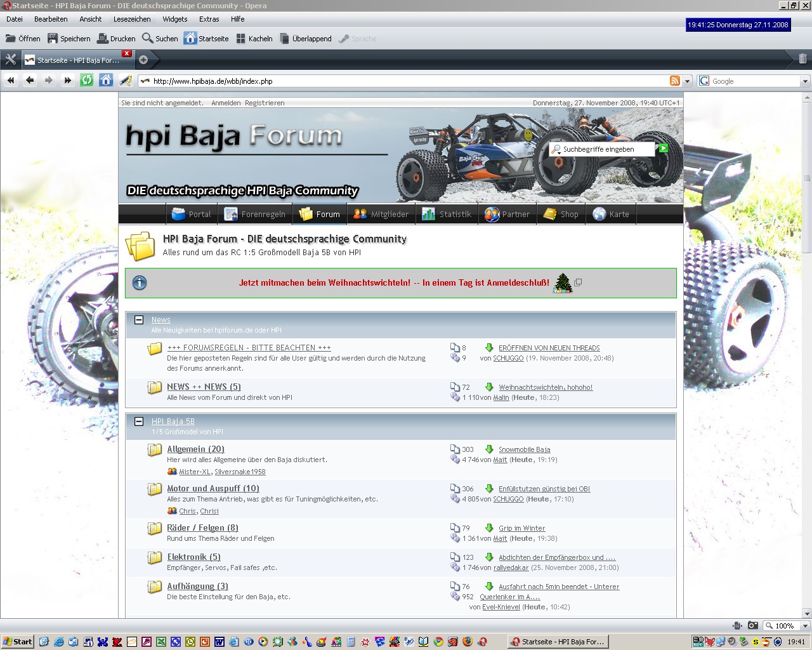Open the Forenregeln navigation tab
The image size is (812, 650).
255,215
